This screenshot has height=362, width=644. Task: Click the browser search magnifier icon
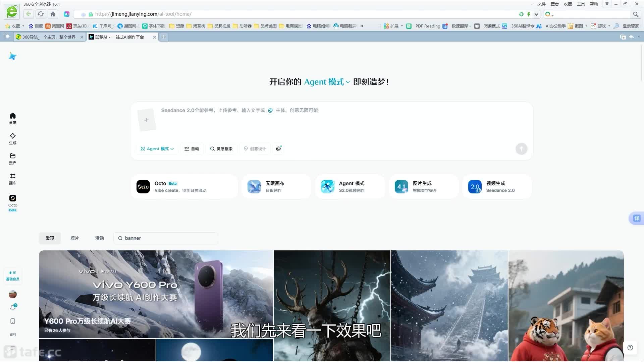[636, 14]
